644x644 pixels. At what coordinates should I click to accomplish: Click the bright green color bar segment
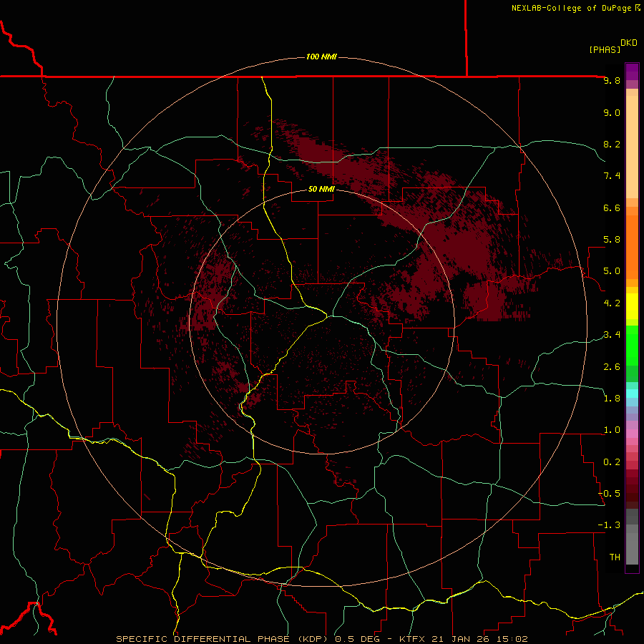tap(632, 344)
